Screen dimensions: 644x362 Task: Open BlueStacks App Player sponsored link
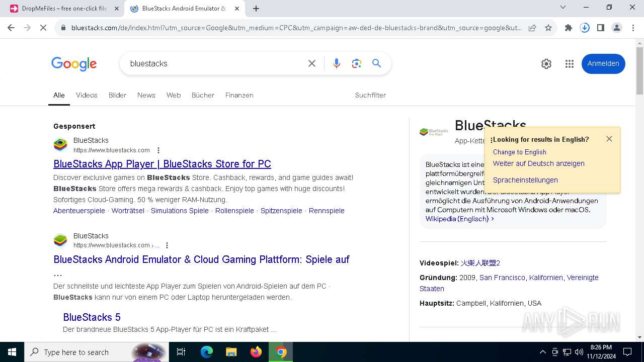[162, 164]
